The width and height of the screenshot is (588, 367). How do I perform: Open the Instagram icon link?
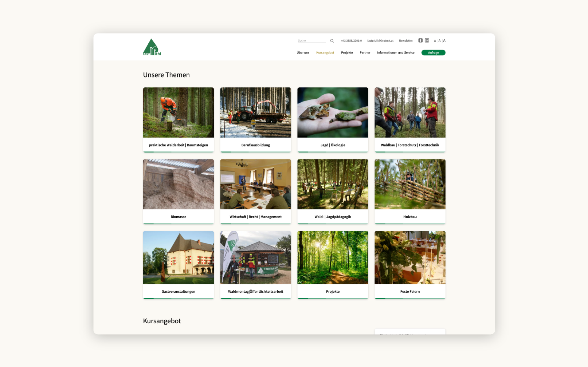click(x=427, y=40)
